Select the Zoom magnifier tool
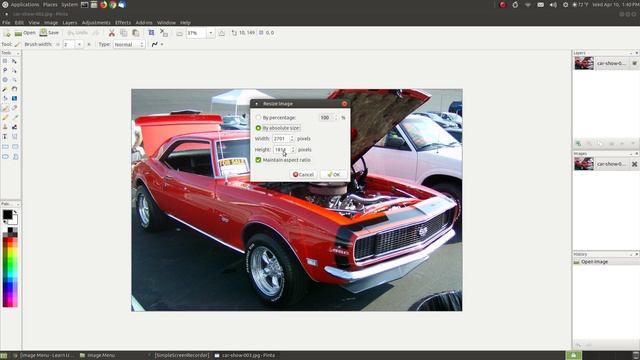Image resolution: width=640 pixels, height=360 pixels. click(x=14, y=80)
